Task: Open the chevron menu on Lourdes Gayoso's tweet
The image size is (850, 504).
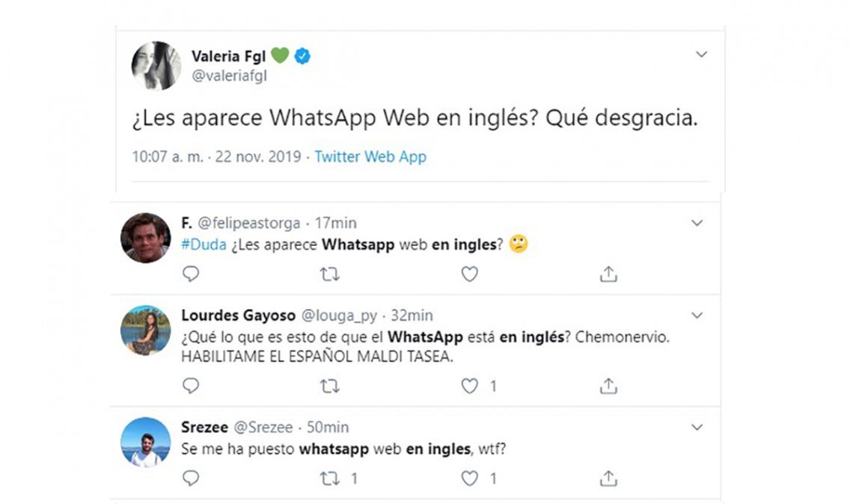Action: (697, 316)
